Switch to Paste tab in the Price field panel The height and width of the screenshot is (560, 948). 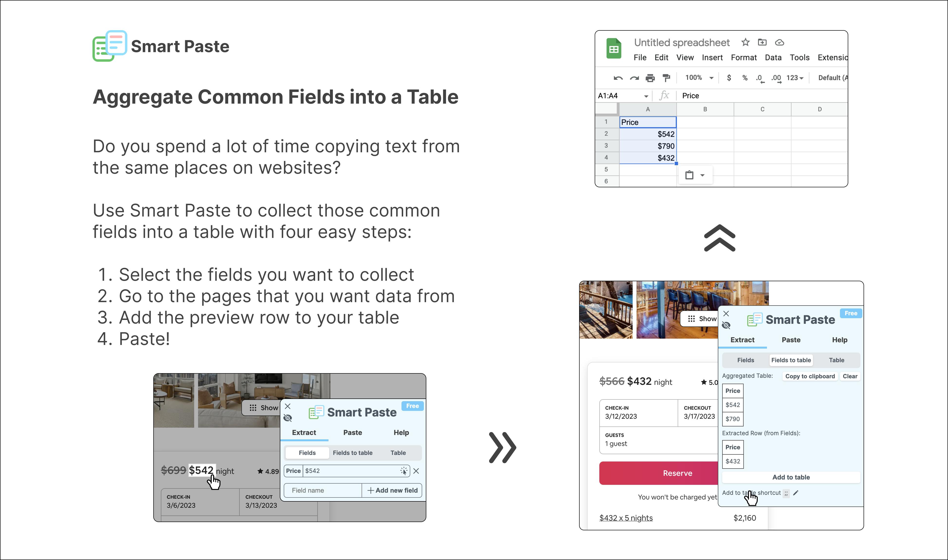(353, 433)
